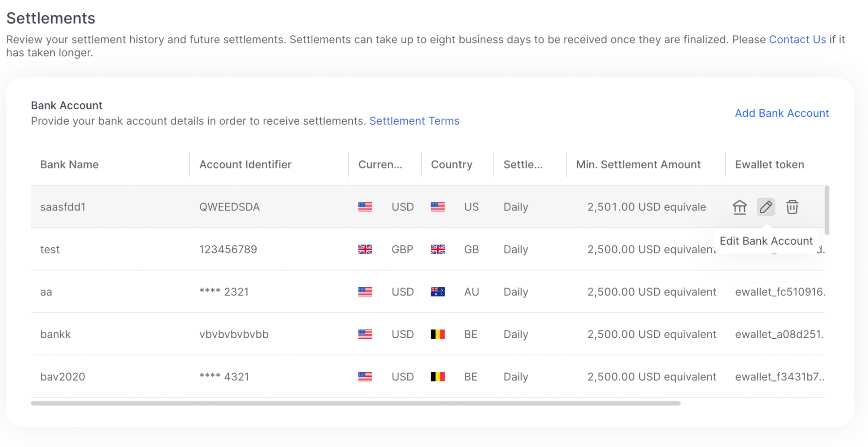Click the Belgian flag in bav2020 row
The image size is (868, 447).
(x=438, y=377)
